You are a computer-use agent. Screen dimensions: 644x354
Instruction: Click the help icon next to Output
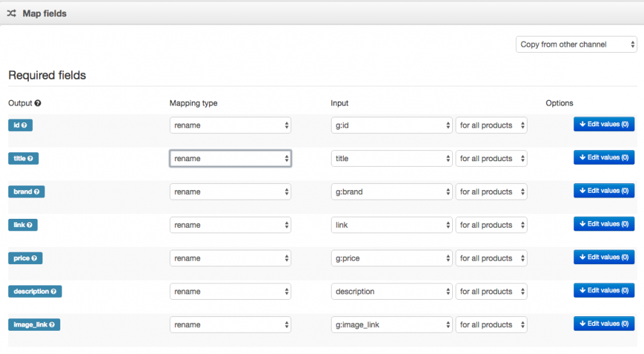click(x=38, y=103)
